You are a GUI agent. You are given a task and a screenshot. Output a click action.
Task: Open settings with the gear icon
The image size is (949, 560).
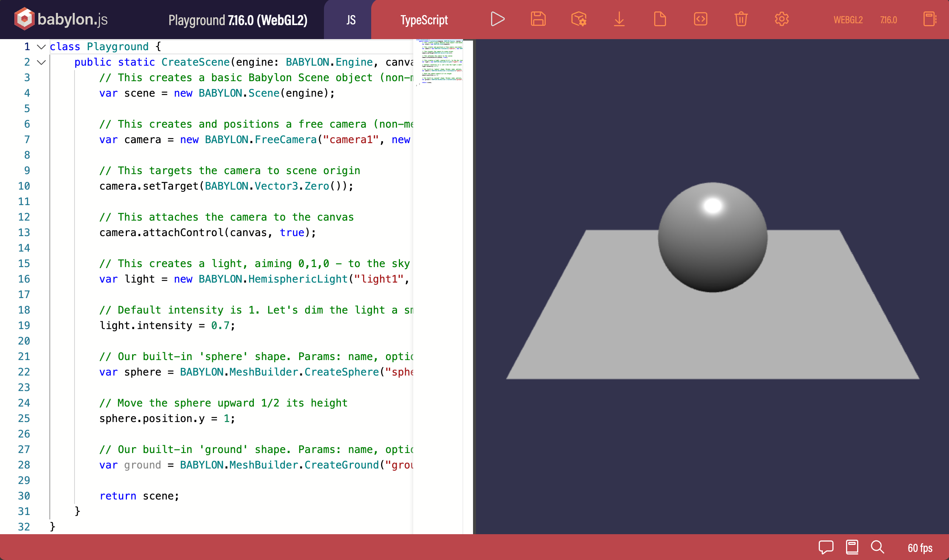click(x=781, y=19)
